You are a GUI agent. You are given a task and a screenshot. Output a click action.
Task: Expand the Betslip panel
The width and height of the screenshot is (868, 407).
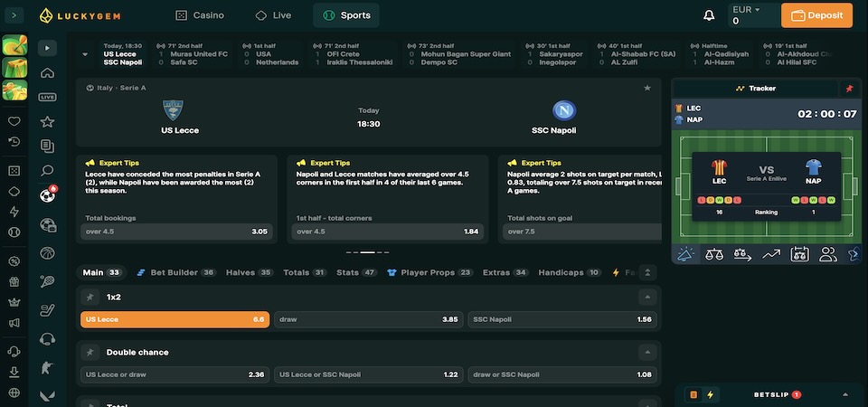[844, 395]
